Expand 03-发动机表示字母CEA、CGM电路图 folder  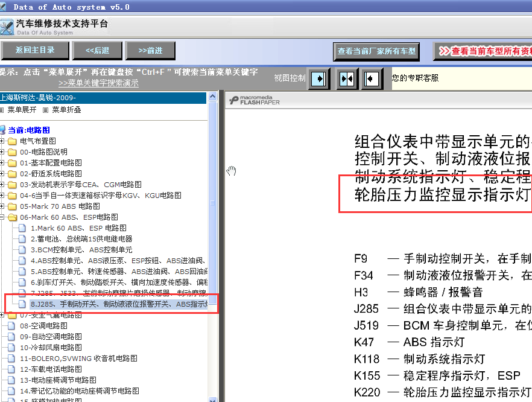2,184
